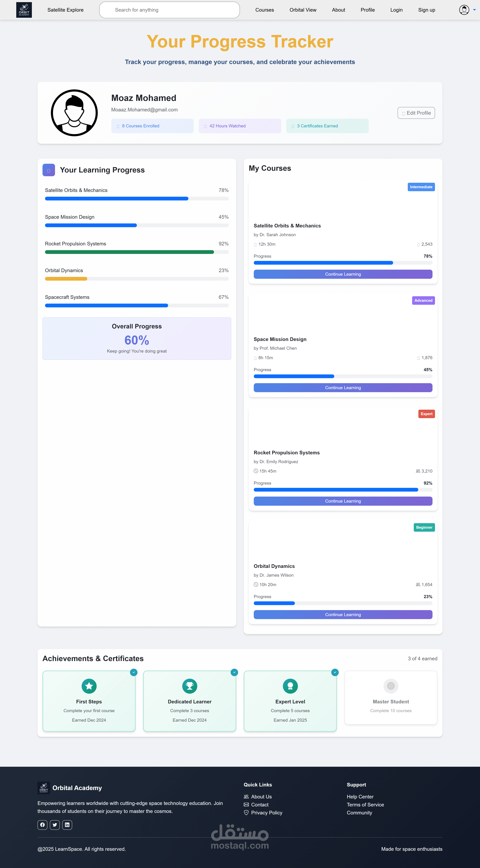Screen dimensions: 480x868
Task: Click the Expert Level award icon
Action: (x=290, y=686)
